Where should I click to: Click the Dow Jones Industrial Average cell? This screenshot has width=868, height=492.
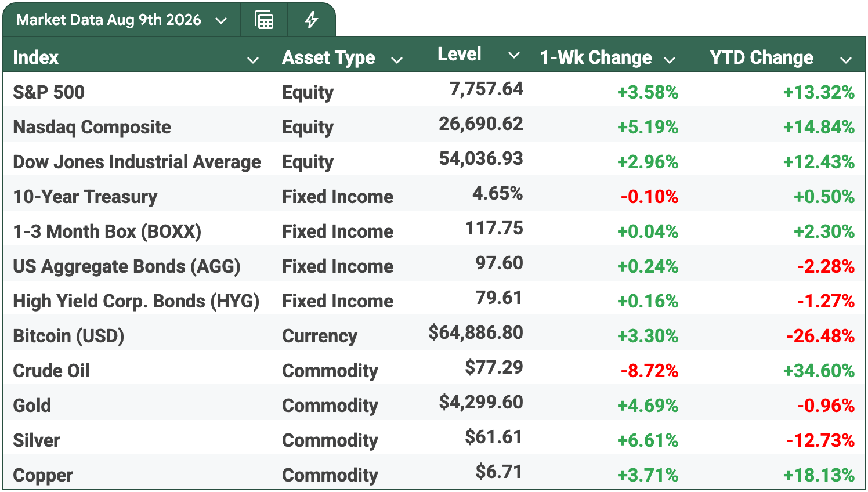[137, 162]
